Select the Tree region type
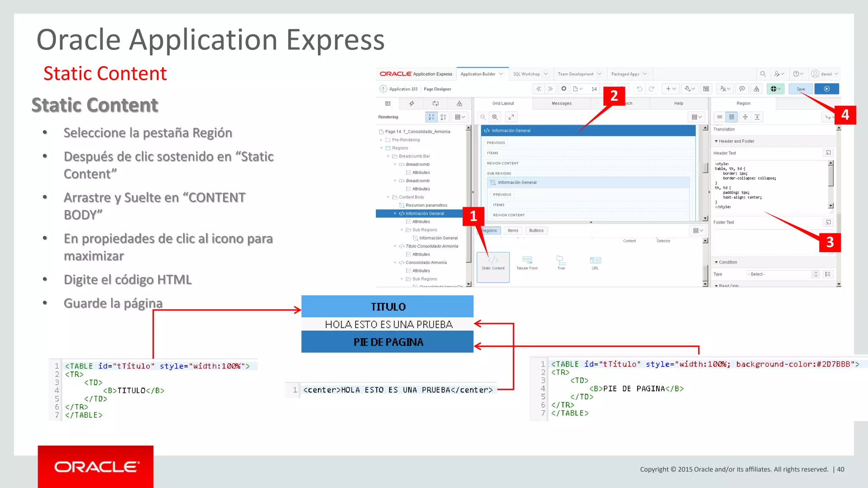The width and height of the screenshot is (868, 488). (x=561, y=263)
